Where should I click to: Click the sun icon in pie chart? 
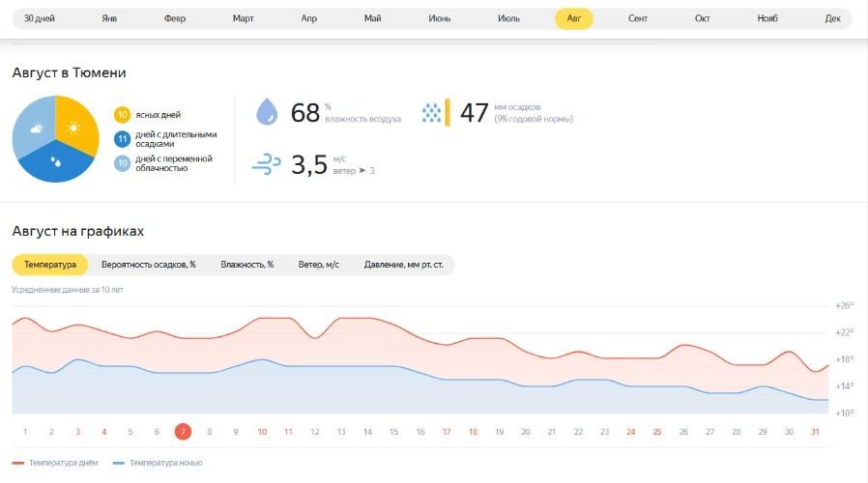coord(73,128)
